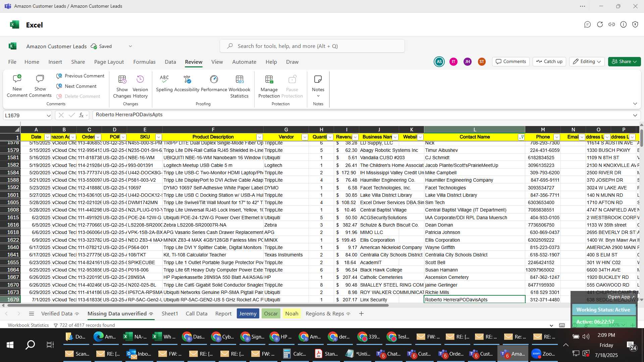Open the Vendor column filter dropdown
Image resolution: width=644 pixels, height=362 pixels.
(305, 137)
